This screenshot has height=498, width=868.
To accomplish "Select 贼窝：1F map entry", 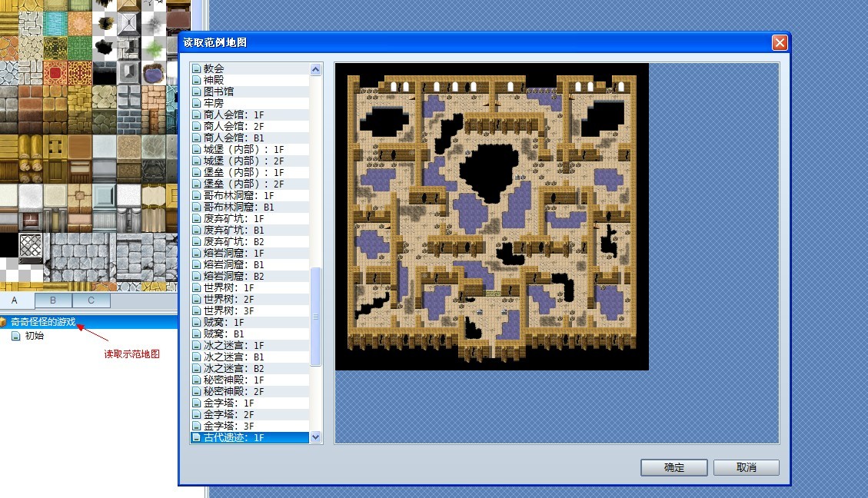I will (x=250, y=323).
